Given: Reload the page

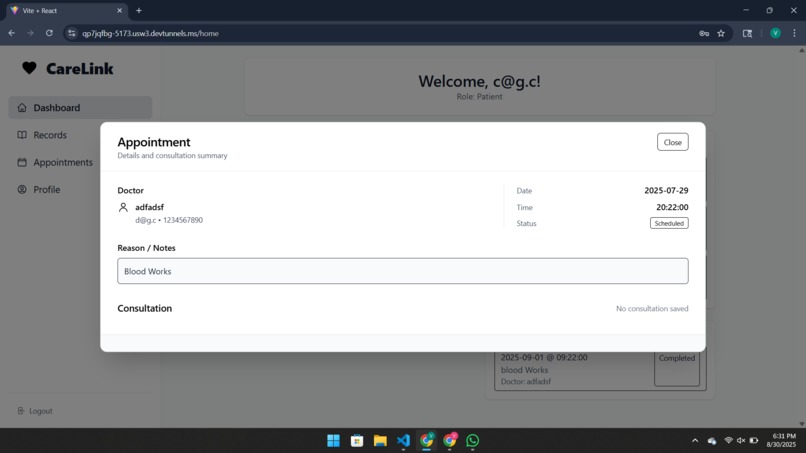Looking at the screenshot, I should point(49,33).
